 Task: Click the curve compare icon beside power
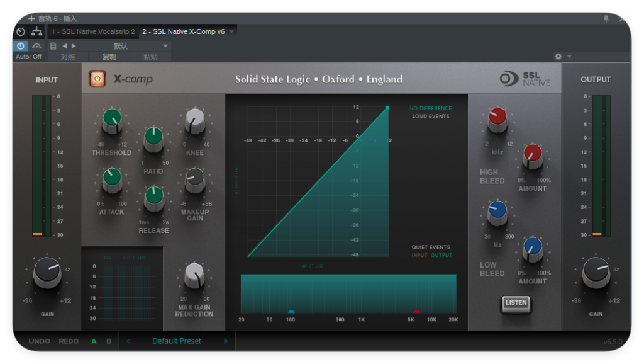pos(36,46)
